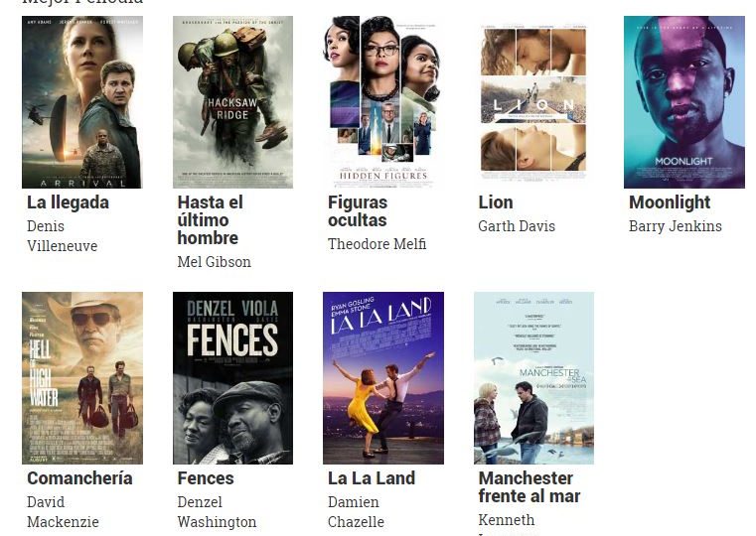
Task: Open the Comanchería title link
Action: coord(79,478)
